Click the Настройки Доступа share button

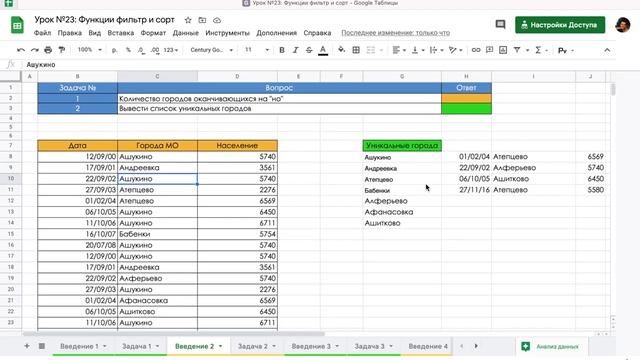click(x=560, y=25)
